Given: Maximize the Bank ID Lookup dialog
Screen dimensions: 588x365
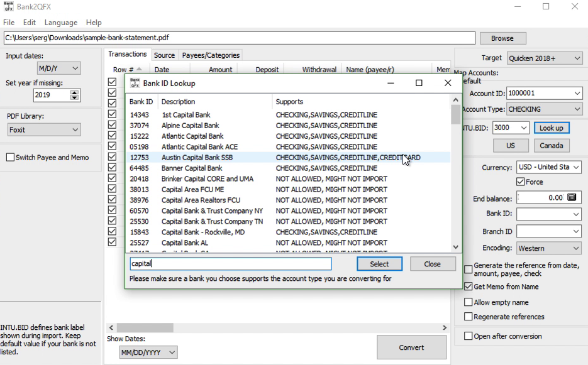Looking at the screenshot, I should coord(419,83).
